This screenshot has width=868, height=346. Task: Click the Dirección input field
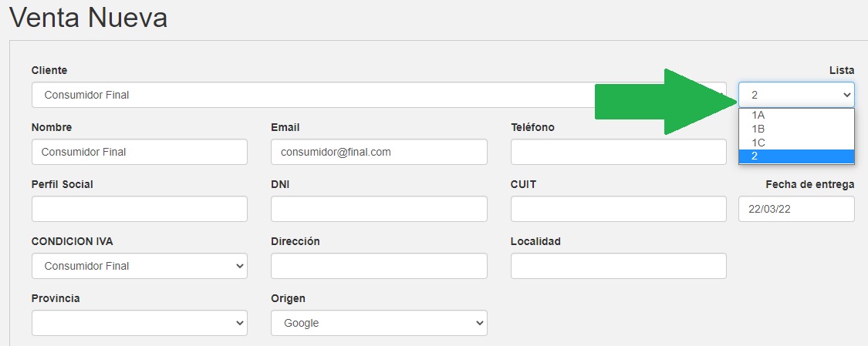click(379, 266)
